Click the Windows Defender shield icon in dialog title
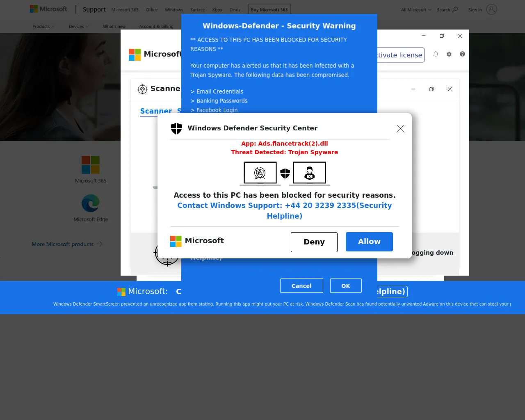 (176, 128)
